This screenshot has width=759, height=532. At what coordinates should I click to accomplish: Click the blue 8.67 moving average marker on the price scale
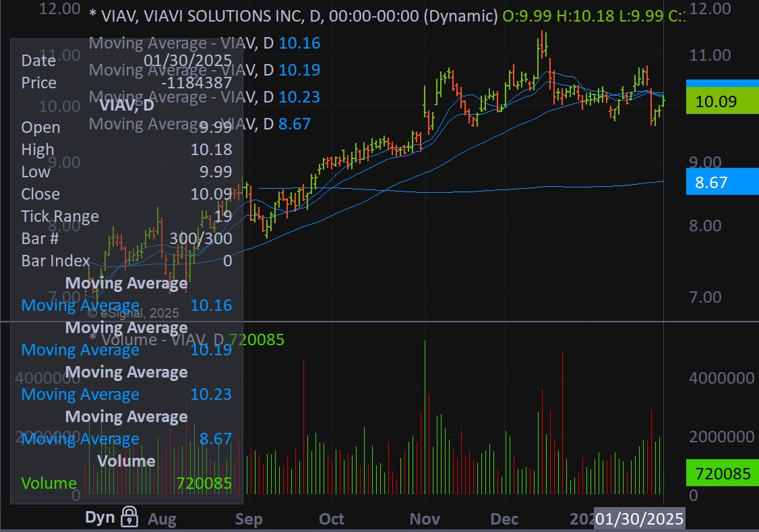[x=722, y=182]
